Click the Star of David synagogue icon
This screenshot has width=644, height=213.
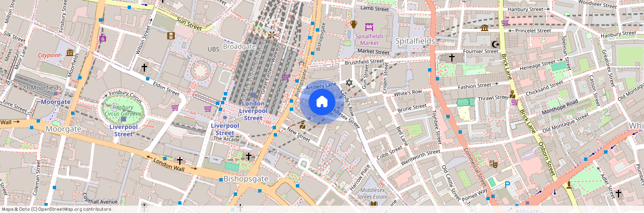click(x=349, y=83)
